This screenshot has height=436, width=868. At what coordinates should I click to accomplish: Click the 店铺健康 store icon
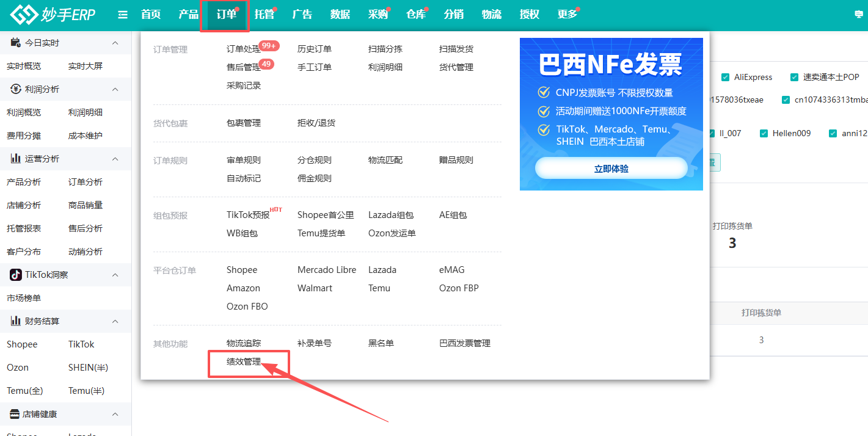pos(15,414)
